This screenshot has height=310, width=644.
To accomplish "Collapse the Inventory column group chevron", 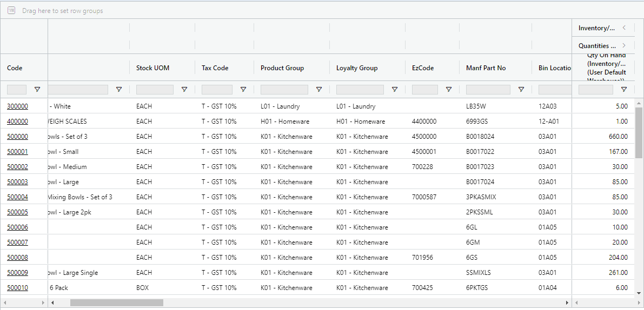I will (x=624, y=28).
